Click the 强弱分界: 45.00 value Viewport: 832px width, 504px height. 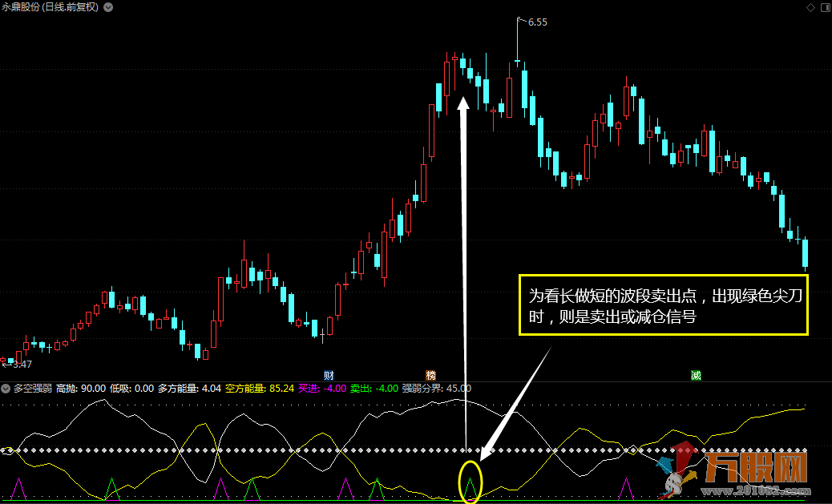pyautogui.click(x=437, y=389)
